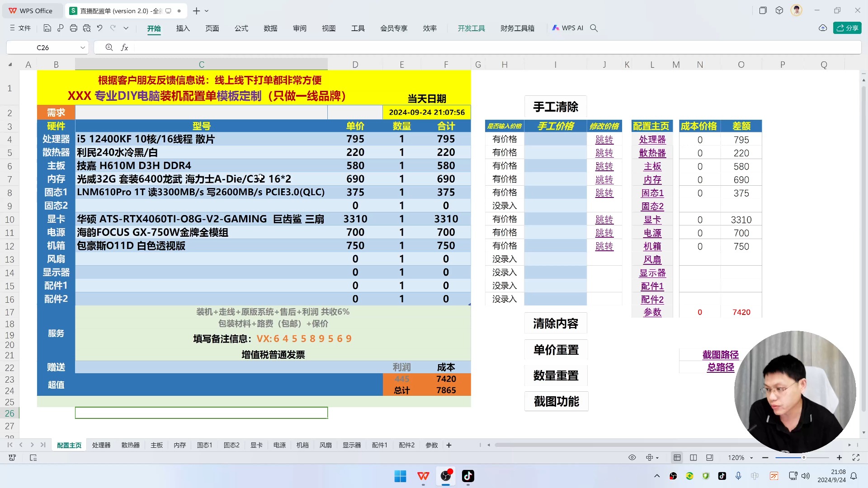Image resolution: width=868 pixels, height=488 pixels.
Task: Switch to the 插入 ribbon tab
Action: 183,28
